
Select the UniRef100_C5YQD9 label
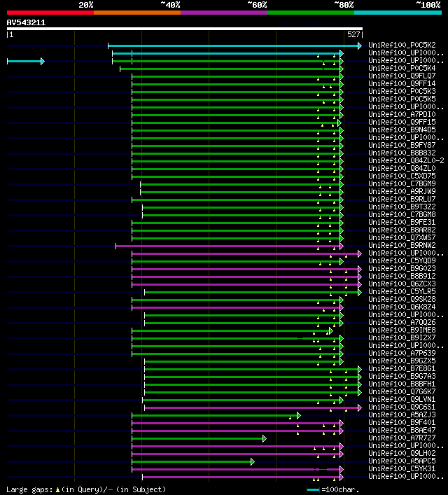pos(402,260)
